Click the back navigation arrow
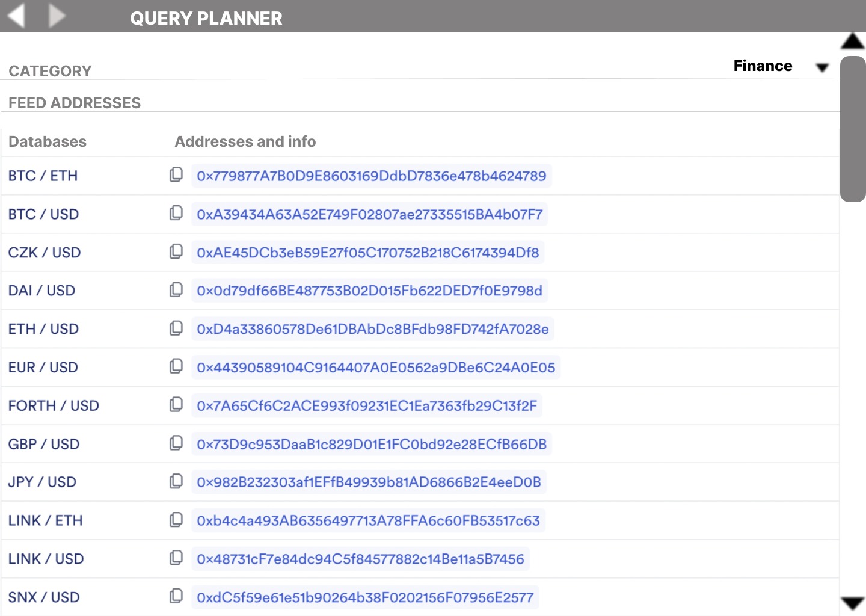Viewport: 866px width, 616px height. (17, 16)
